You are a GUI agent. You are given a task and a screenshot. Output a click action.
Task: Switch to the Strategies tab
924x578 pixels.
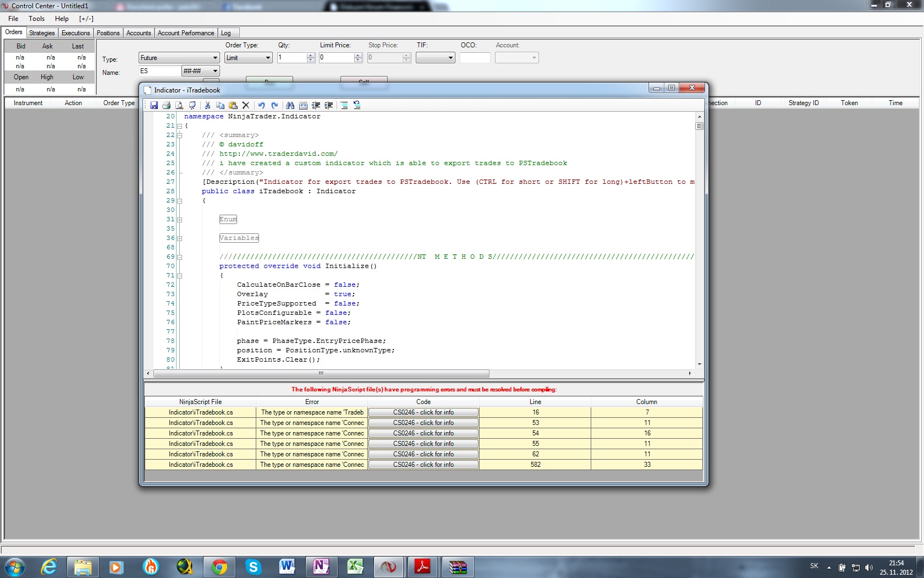click(42, 33)
